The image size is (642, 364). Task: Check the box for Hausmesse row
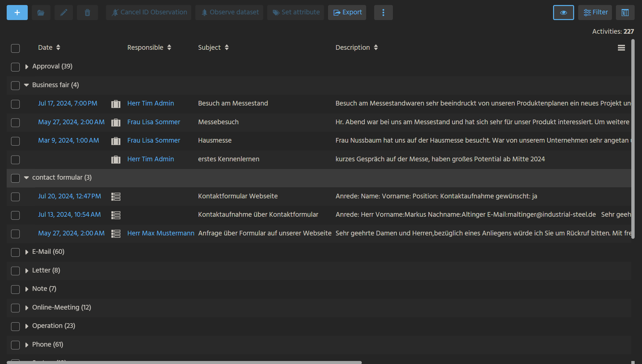15,141
